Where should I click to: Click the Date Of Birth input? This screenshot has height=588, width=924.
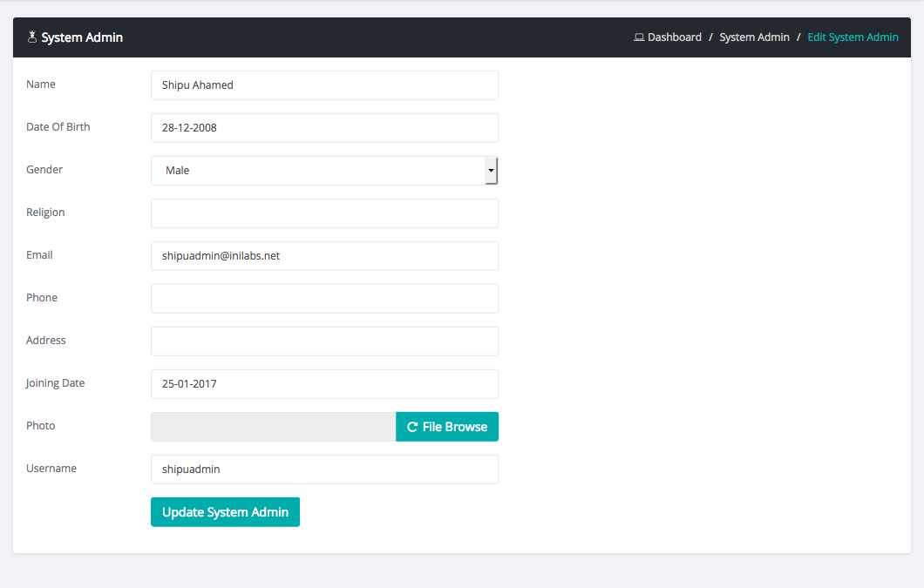click(324, 128)
